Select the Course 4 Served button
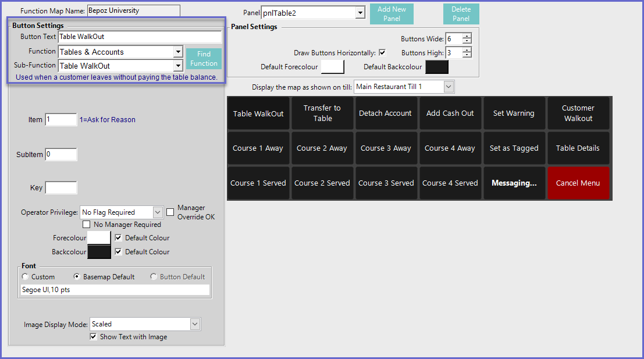This screenshot has height=359, width=644. click(450, 183)
